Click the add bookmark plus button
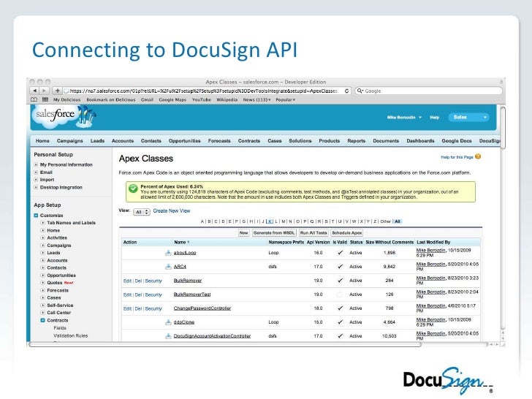This screenshot has height=399, width=532. point(57,91)
